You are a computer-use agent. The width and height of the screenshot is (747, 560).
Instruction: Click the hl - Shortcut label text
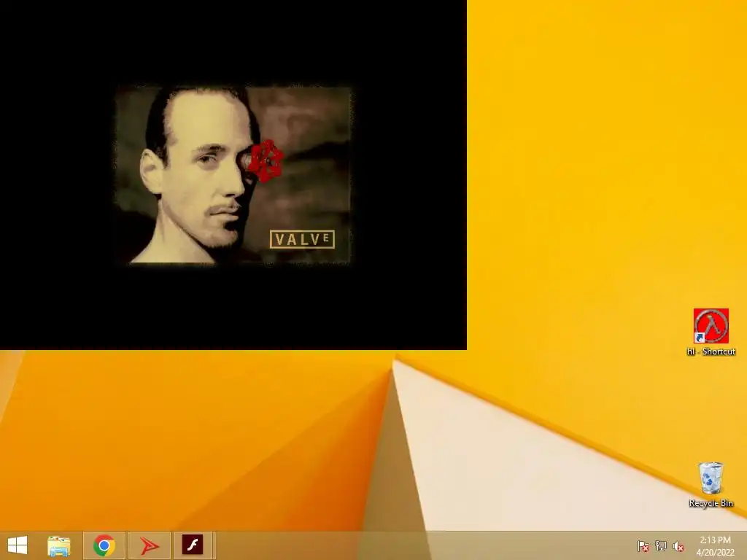[711, 351]
